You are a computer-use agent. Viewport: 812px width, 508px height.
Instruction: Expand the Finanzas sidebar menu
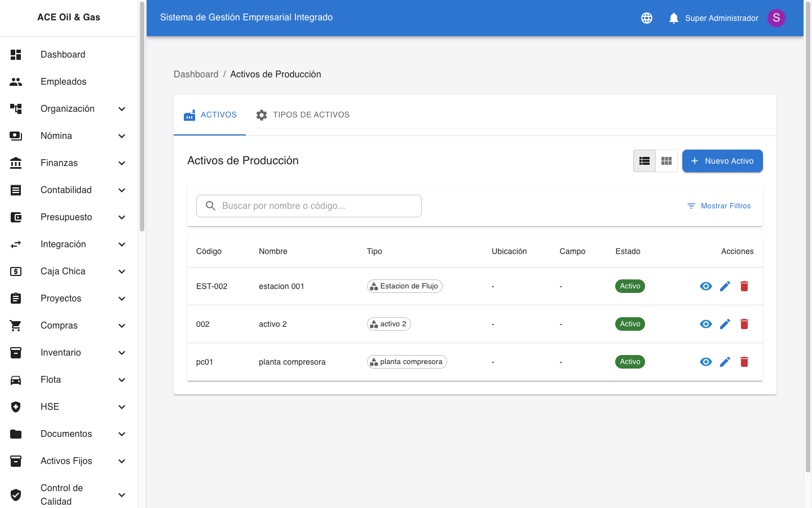coord(122,163)
